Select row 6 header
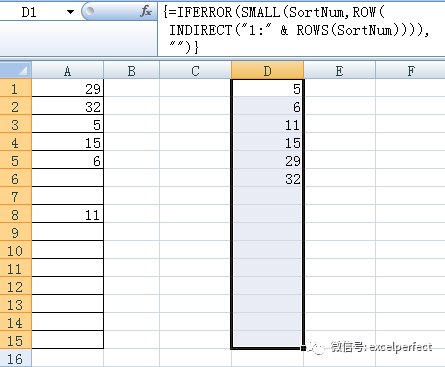This screenshot has height=367, width=445. (15, 178)
